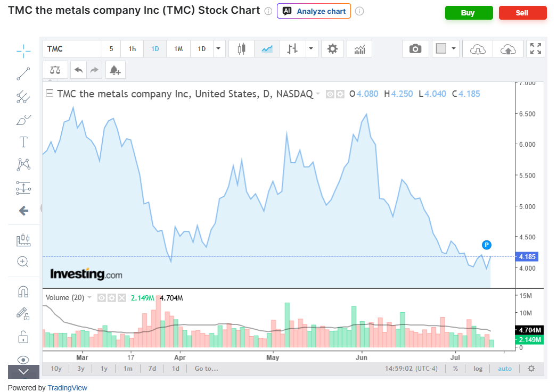The width and height of the screenshot is (557, 392).
Task: Select the 1y date range
Action: pos(104,369)
